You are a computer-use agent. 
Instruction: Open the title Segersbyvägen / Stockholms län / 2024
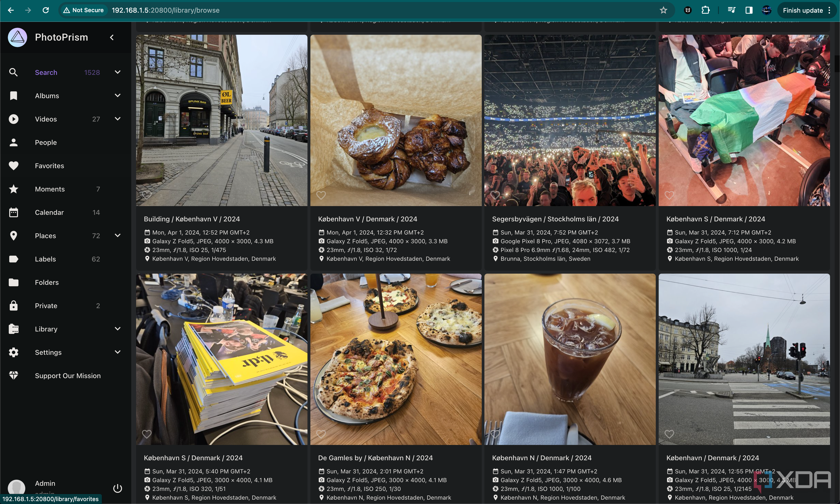coord(555,219)
